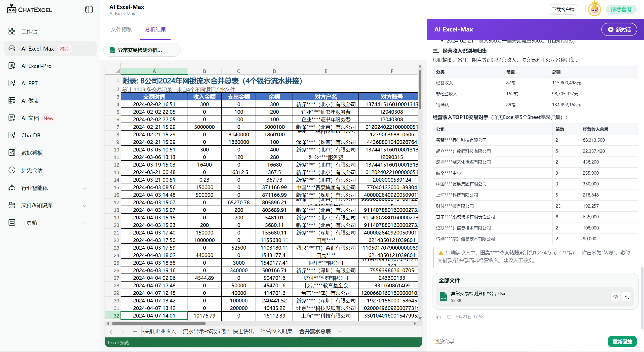Expand the 行业智能体 chevron
The image size is (644, 352).
[x=85, y=188]
